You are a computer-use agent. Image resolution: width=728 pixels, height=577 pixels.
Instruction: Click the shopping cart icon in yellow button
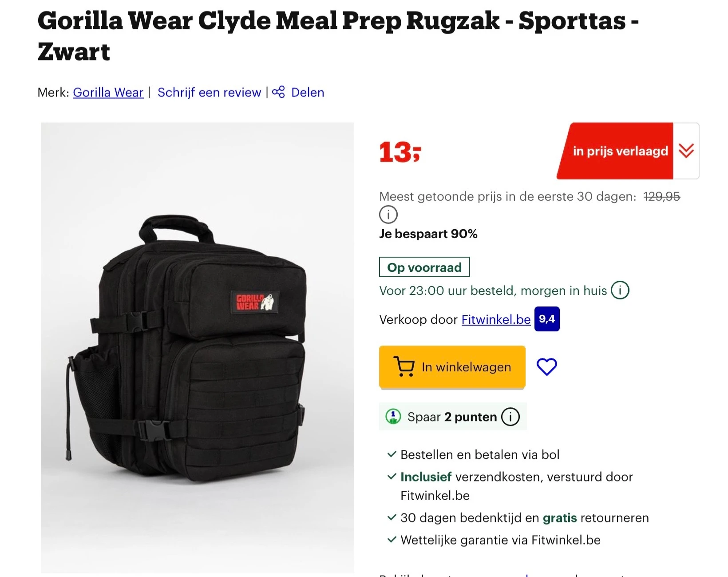404,367
